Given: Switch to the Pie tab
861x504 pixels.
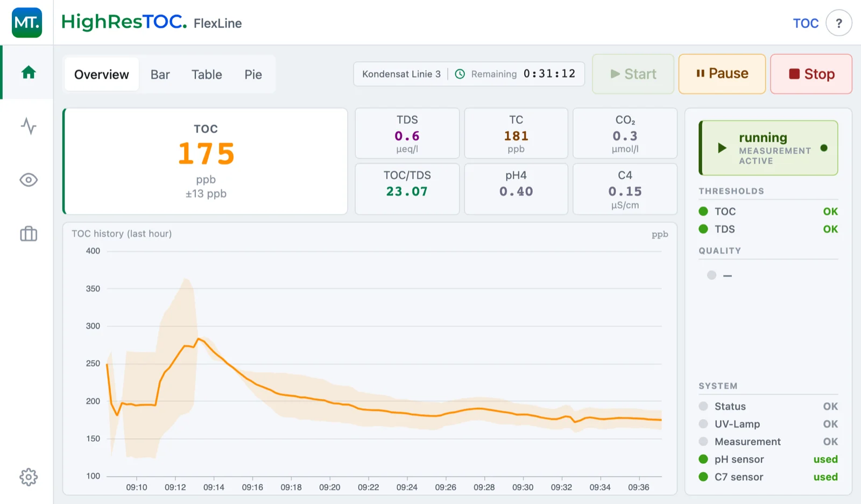Looking at the screenshot, I should click(253, 74).
